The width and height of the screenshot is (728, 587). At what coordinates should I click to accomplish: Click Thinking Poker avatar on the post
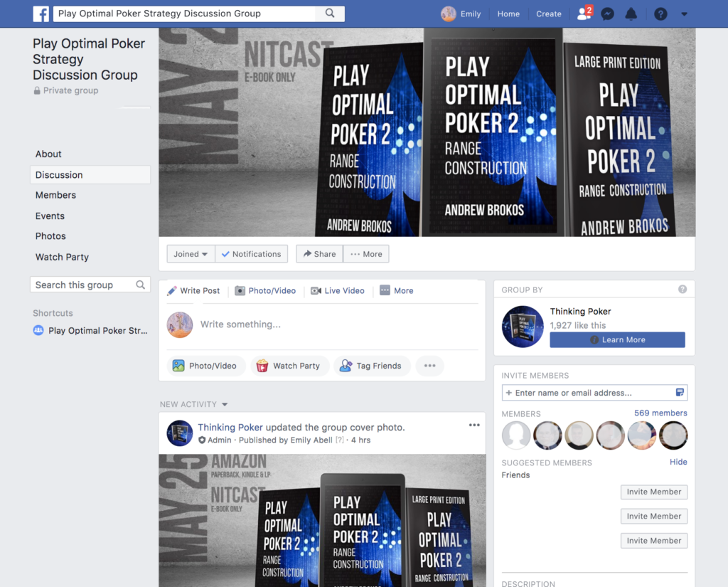click(180, 433)
